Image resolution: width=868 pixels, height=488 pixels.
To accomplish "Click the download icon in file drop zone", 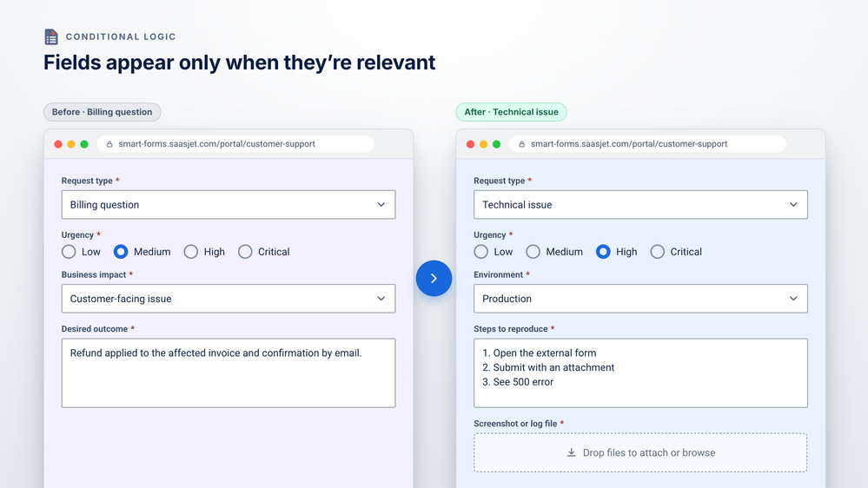I will [x=571, y=452].
